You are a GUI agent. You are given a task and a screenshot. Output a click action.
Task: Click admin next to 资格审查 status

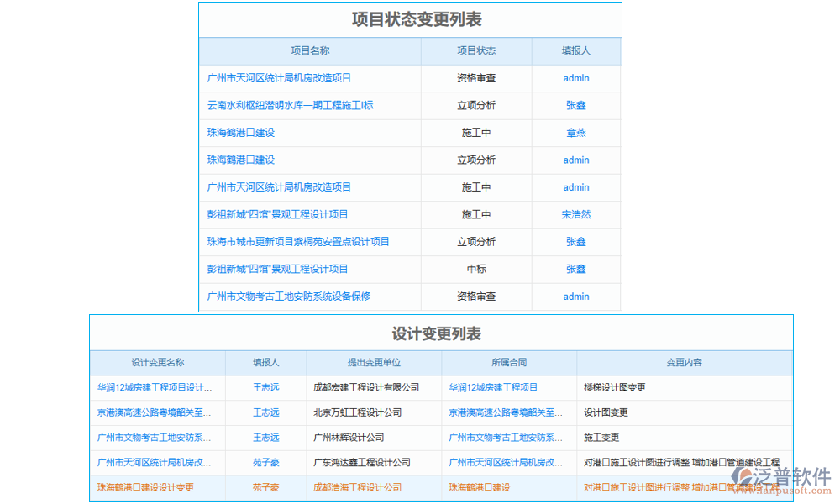click(576, 78)
